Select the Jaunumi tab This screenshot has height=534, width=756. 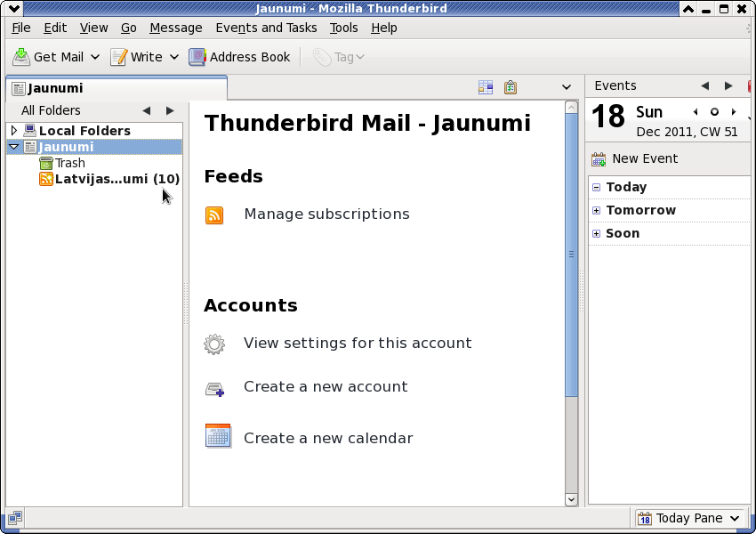point(117,88)
